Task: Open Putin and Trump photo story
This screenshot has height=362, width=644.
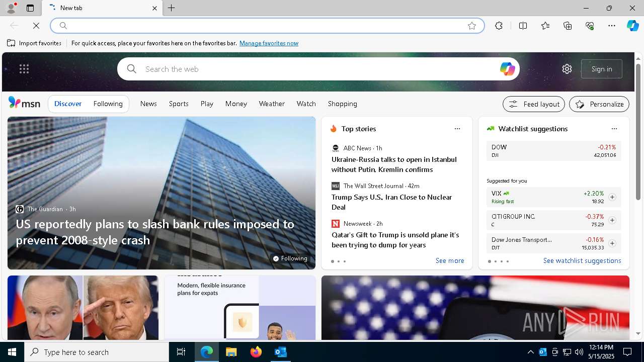Action: [83, 308]
